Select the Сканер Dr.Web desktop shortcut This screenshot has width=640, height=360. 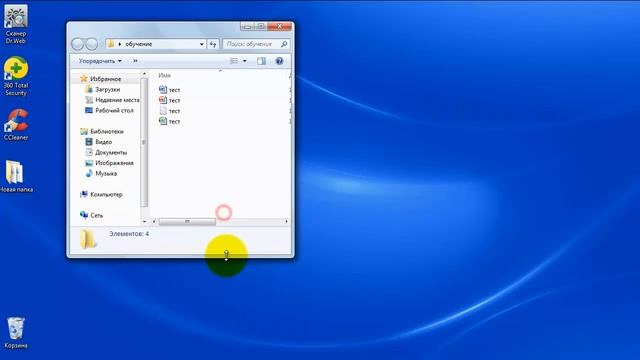(16, 24)
